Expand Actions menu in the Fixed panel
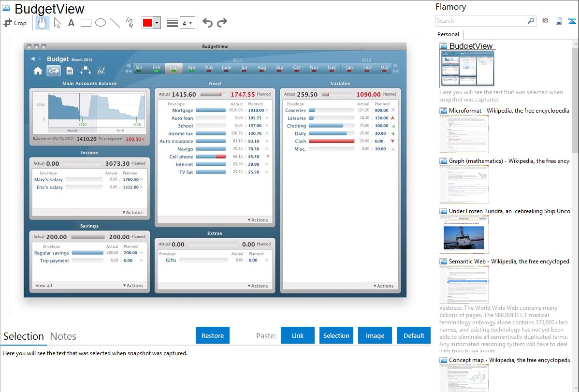 click(258, 220)
